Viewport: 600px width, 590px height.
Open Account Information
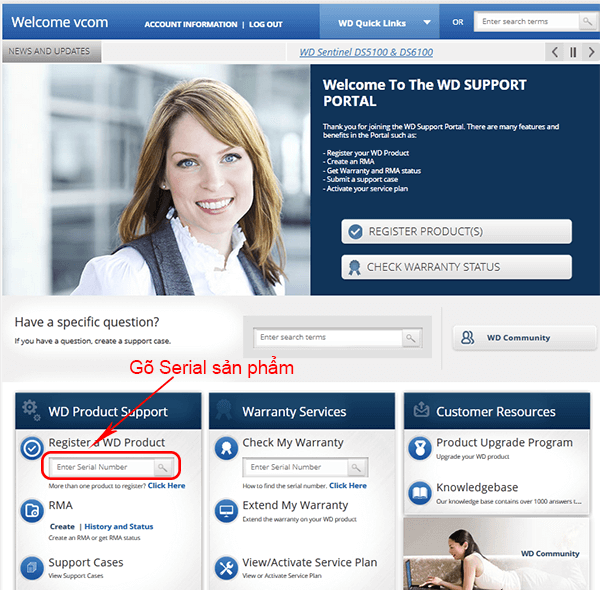pos(191,24)
